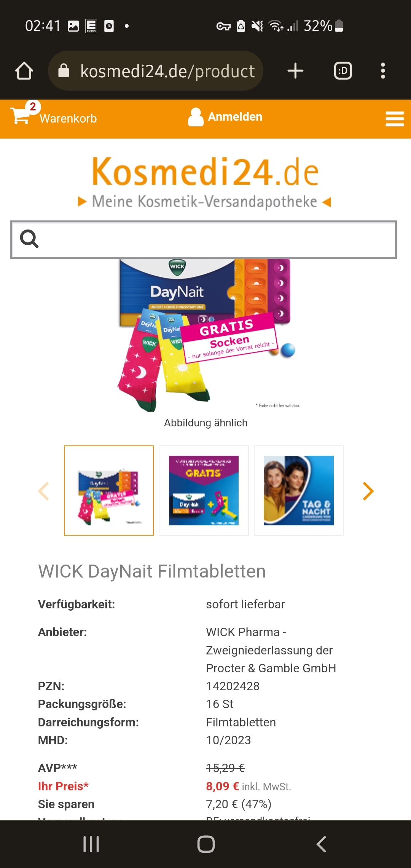
Task: Select the Tag & Nacht thumbnail
Action: 299,490
